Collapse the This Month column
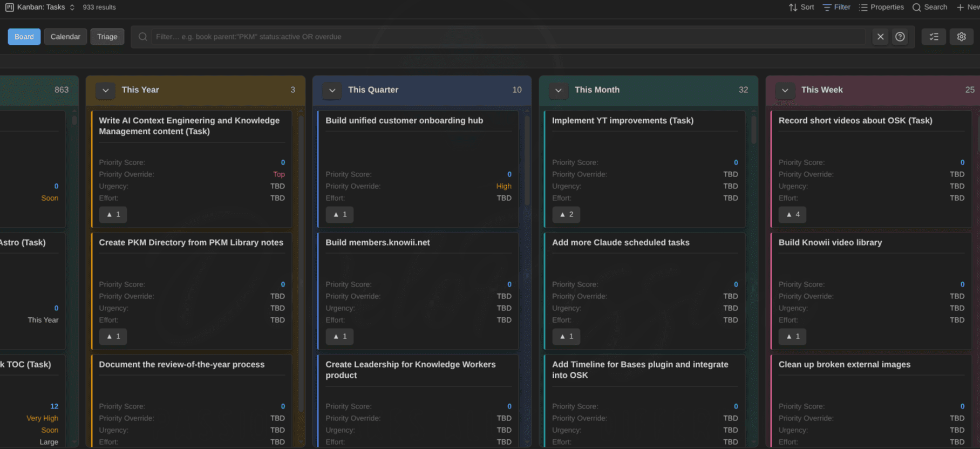This screenshot has width=980, height=449. click(559, 90)
